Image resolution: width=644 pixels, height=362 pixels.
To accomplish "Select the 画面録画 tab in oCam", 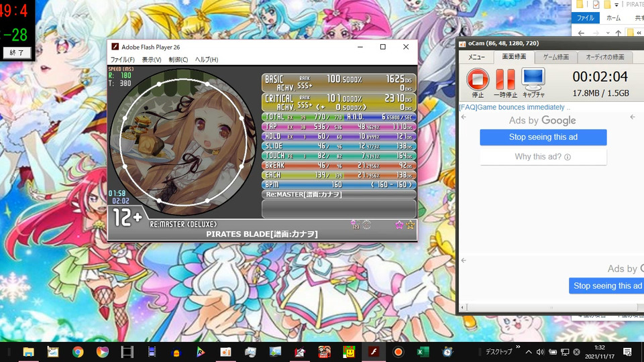I will [514, 56].
